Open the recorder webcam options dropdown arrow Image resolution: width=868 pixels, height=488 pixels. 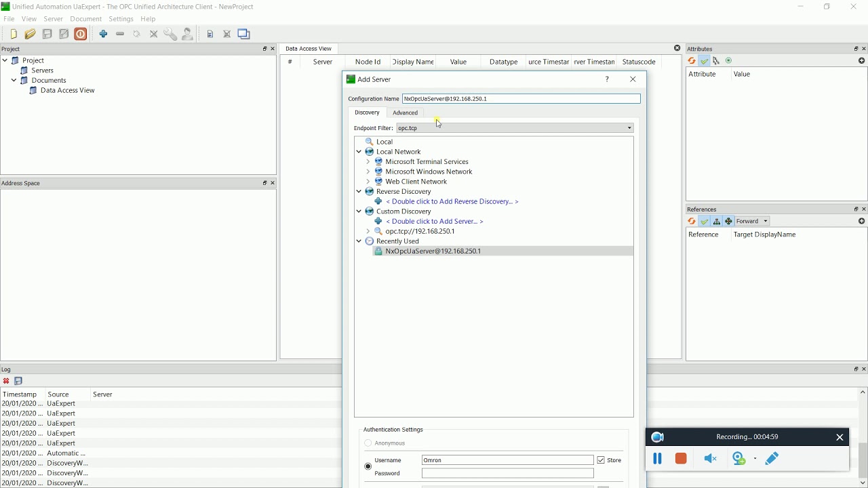[755, 459]
